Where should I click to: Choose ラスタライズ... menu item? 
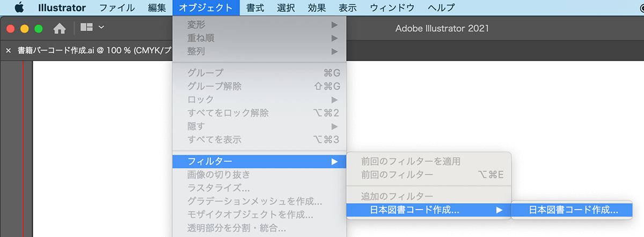(x=260, y=188)
